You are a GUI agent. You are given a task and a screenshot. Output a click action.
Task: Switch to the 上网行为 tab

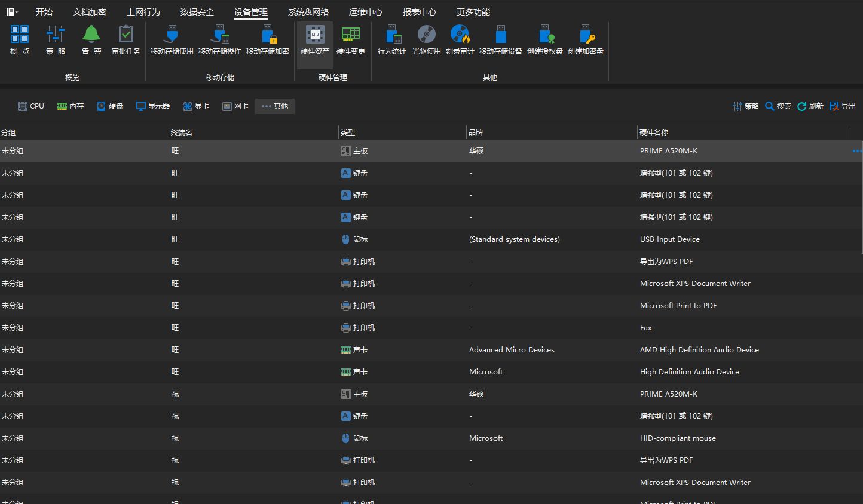pyautogui.click(x=143, y=12)
